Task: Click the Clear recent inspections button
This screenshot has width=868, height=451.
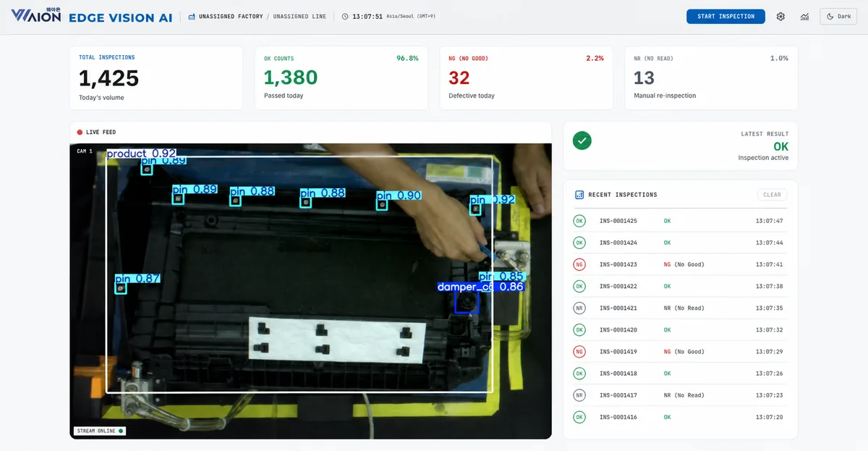Action: [773, 195]
